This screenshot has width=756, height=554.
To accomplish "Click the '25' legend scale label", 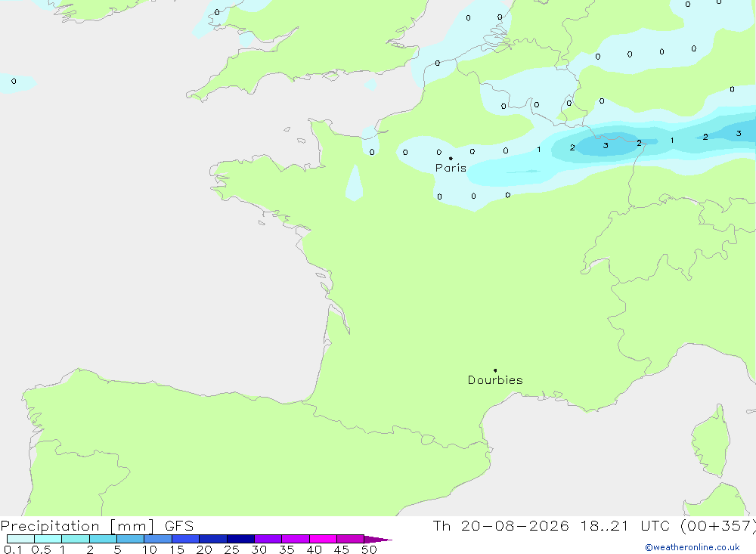I will click(x=232, y=549).
